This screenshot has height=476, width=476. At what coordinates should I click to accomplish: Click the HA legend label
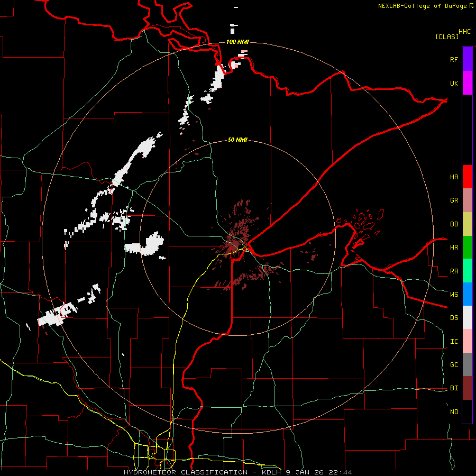pyautogui.click(x=454, y=177)
